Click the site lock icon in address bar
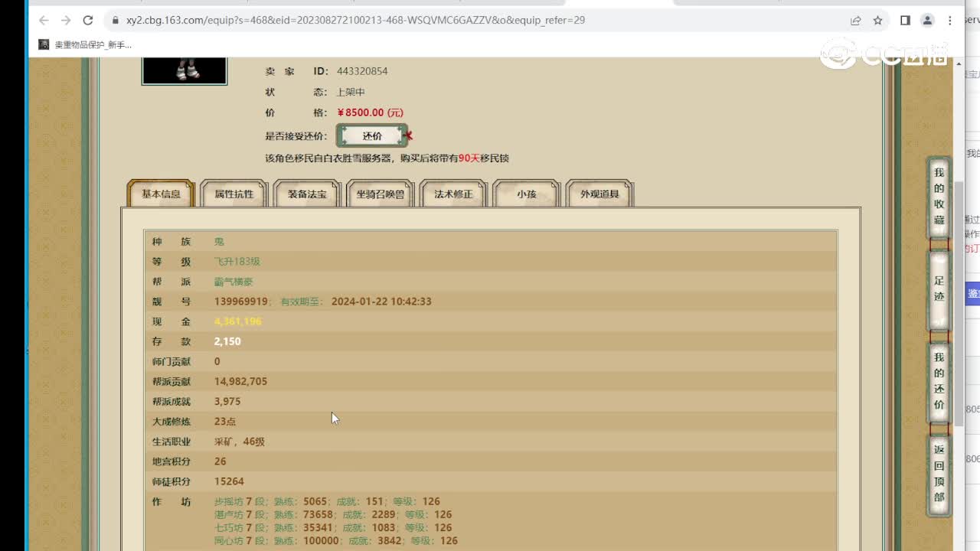 tap(115, 21)
